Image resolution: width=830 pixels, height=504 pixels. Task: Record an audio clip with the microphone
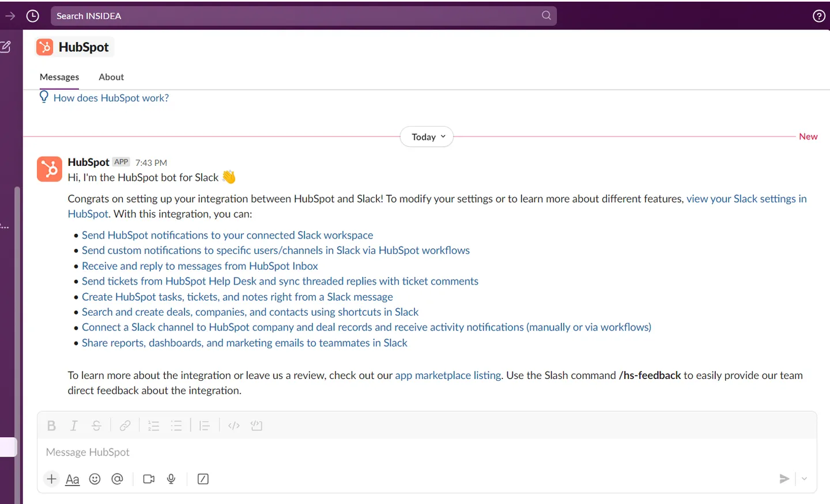[x=171, y=479]
